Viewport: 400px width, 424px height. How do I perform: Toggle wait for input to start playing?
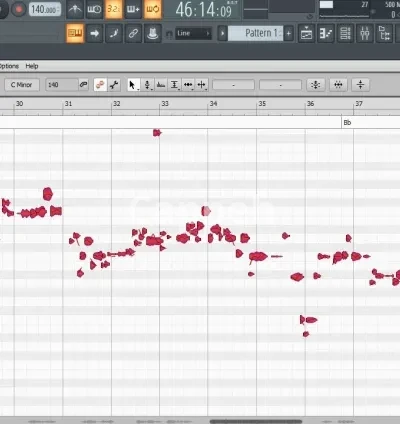click(x=94, y=9)
